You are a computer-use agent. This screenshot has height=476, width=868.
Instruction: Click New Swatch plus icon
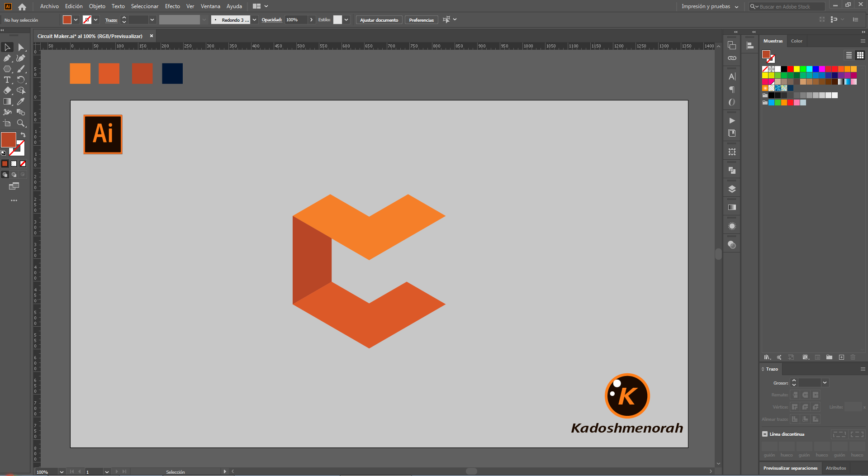pos(841,357)
